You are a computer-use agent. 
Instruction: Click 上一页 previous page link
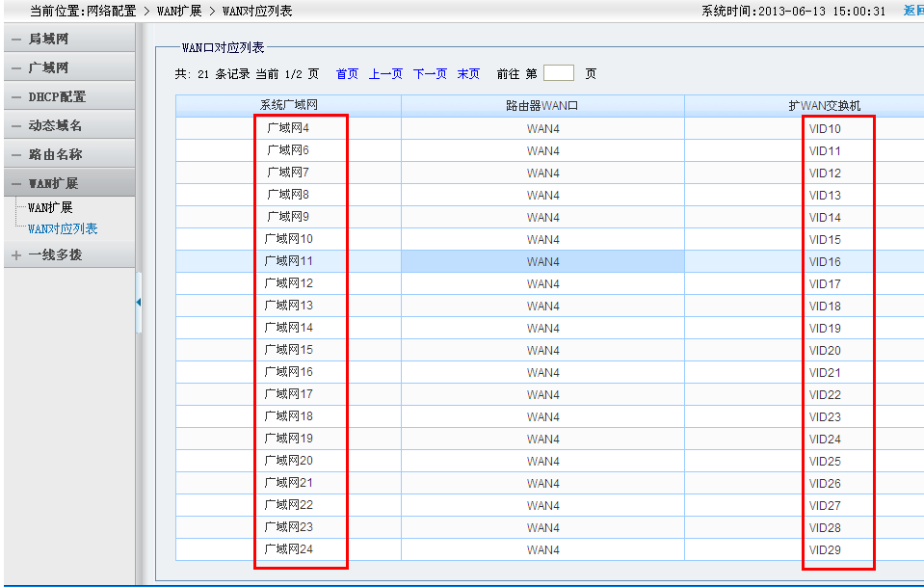click(x=385, y=74)
